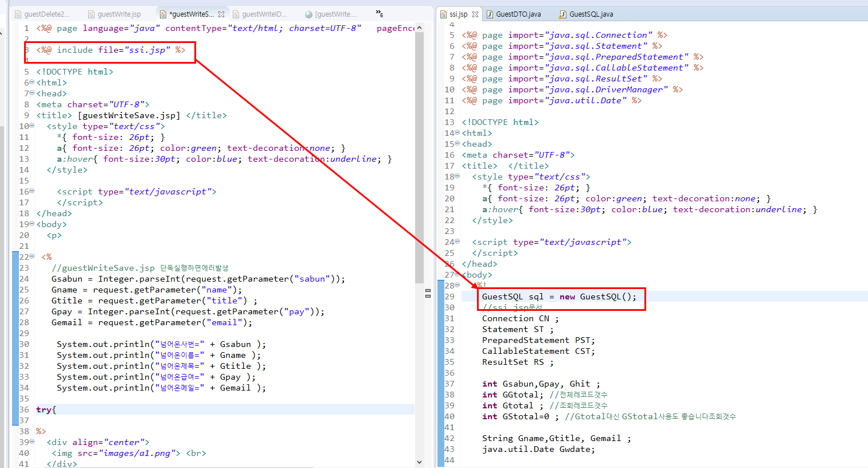Click the <meta charset="UTF-8"> line in left editor

(x=93, y=104)
